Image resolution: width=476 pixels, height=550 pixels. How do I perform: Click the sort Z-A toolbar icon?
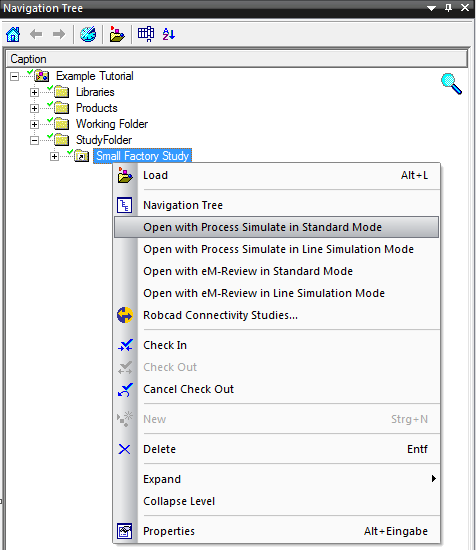tap(169, 34)
